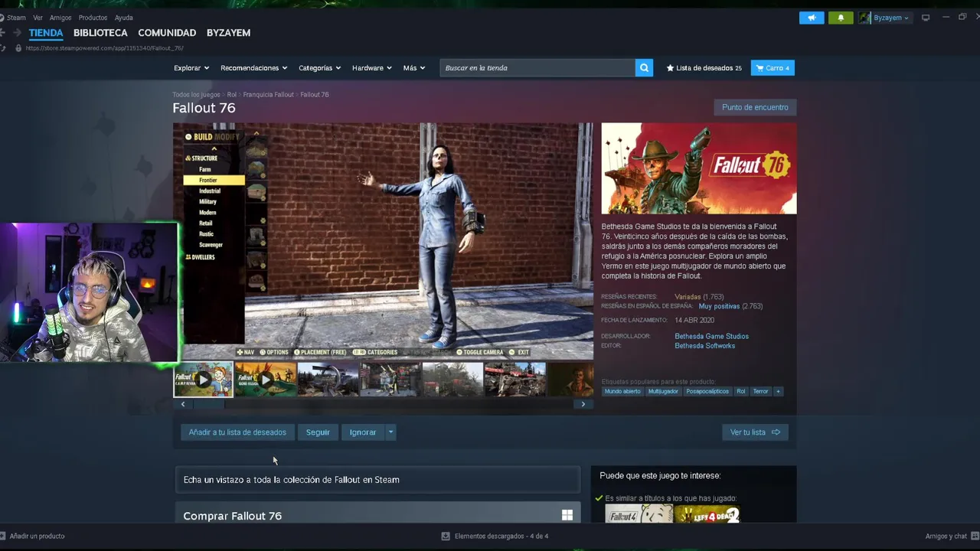
Task: Click the forward navigation arrow
Action: 16,33
